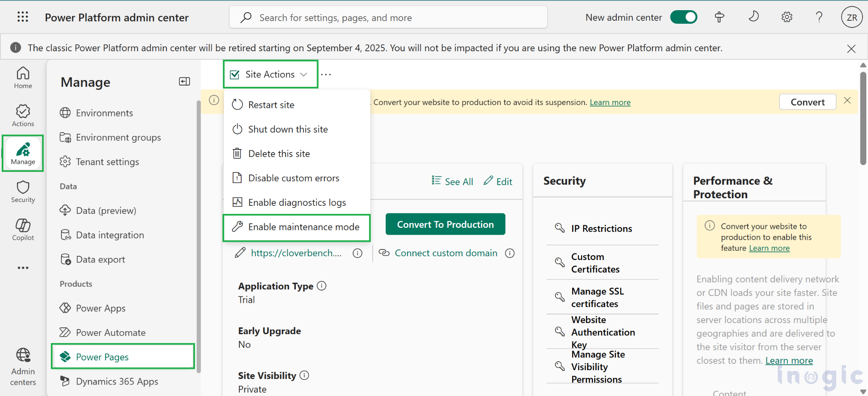Screen dimensions: 868x396
Task: Open the ZR account avatar
Action: [852, 17]
